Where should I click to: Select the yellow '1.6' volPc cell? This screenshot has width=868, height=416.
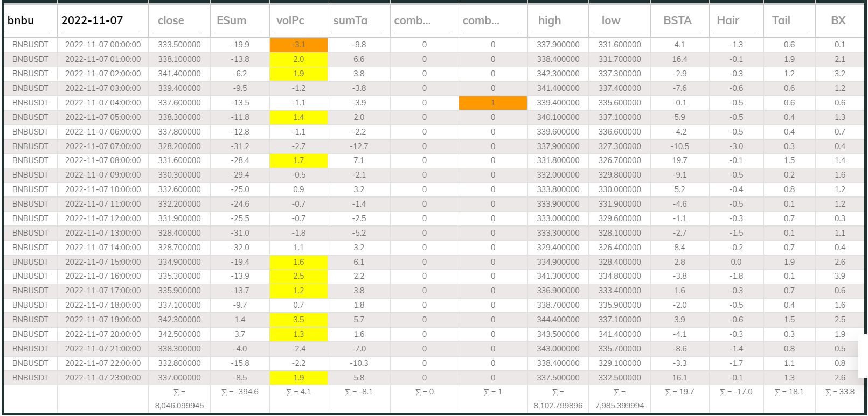(298, 262)
